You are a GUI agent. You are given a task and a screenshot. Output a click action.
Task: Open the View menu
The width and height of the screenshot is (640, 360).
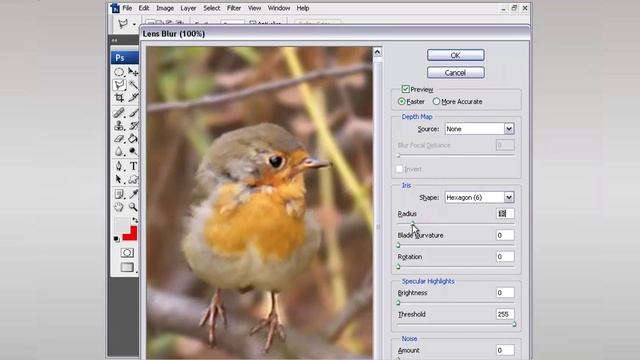254,8
